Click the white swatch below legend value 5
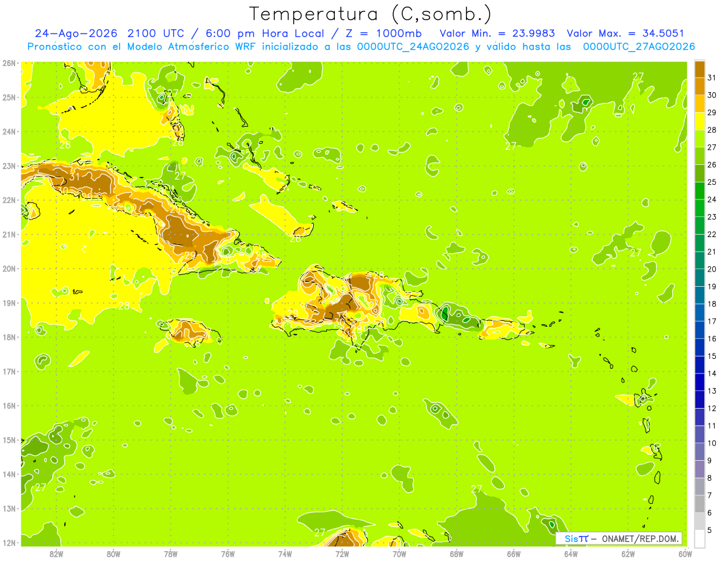Image resolution: width=728 pixels, height=562 pixels. coord(700,538)
